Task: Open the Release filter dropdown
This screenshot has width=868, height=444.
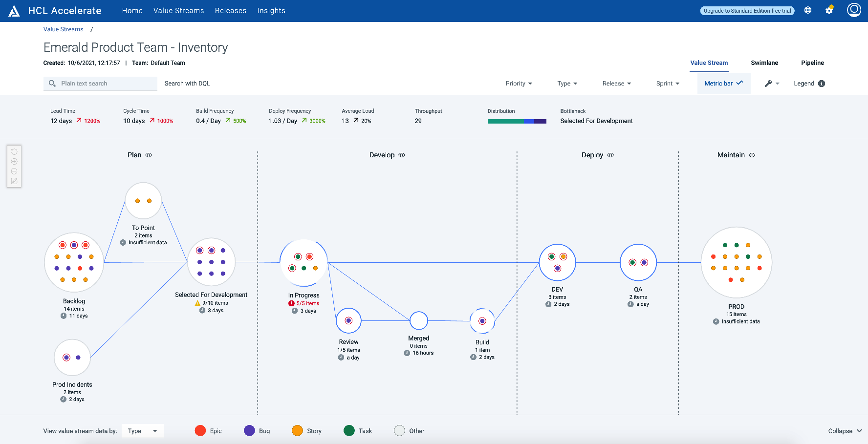Action: pos(616,84)
